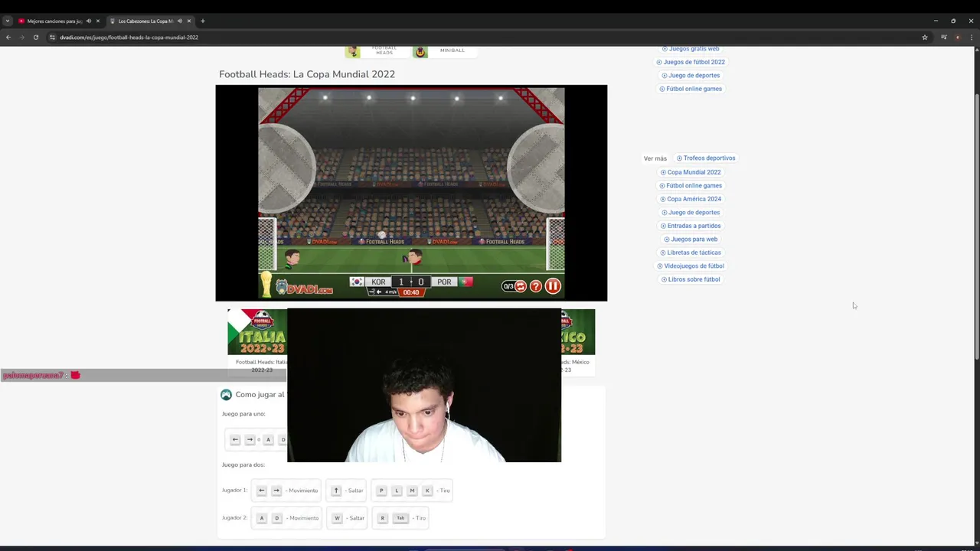Image resolution: width=980 pixels, height=551 pixels.
Task: Open a new browser tab
Action: (202, 21)
